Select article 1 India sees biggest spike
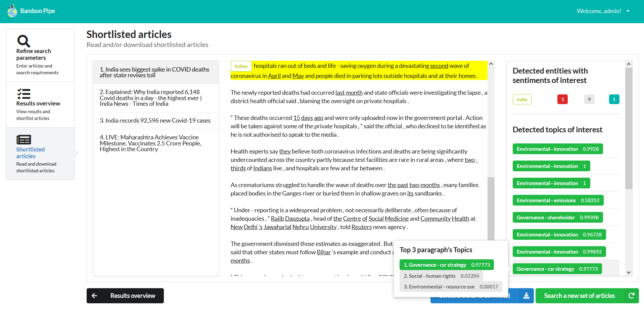This screenshot has height=309, width=644. click(156, 72)
